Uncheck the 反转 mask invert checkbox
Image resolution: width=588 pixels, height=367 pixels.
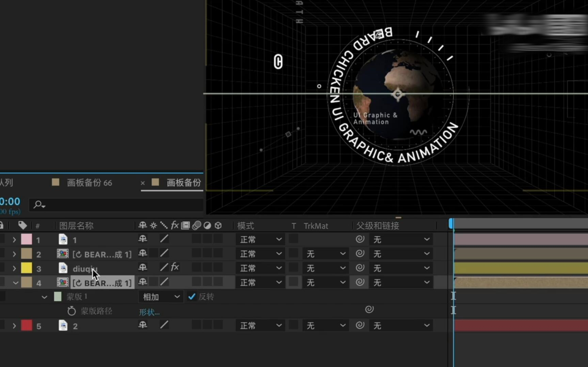(192, 297)
